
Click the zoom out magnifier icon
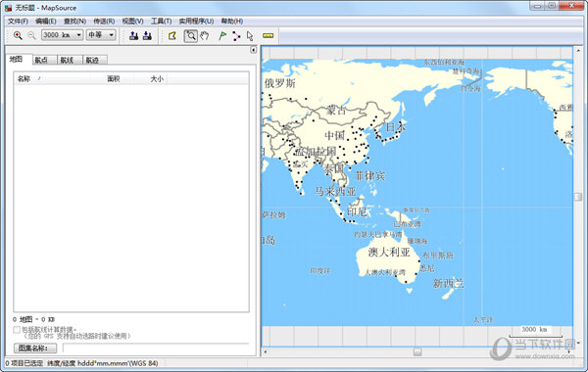coord(31,35)
